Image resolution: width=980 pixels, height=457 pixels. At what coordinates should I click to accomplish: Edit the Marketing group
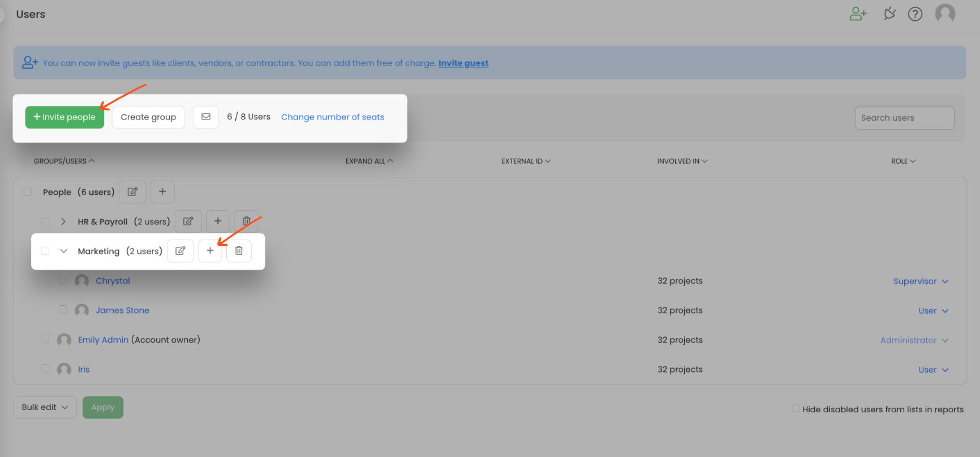pyautogui.click(x=180, y=251)
